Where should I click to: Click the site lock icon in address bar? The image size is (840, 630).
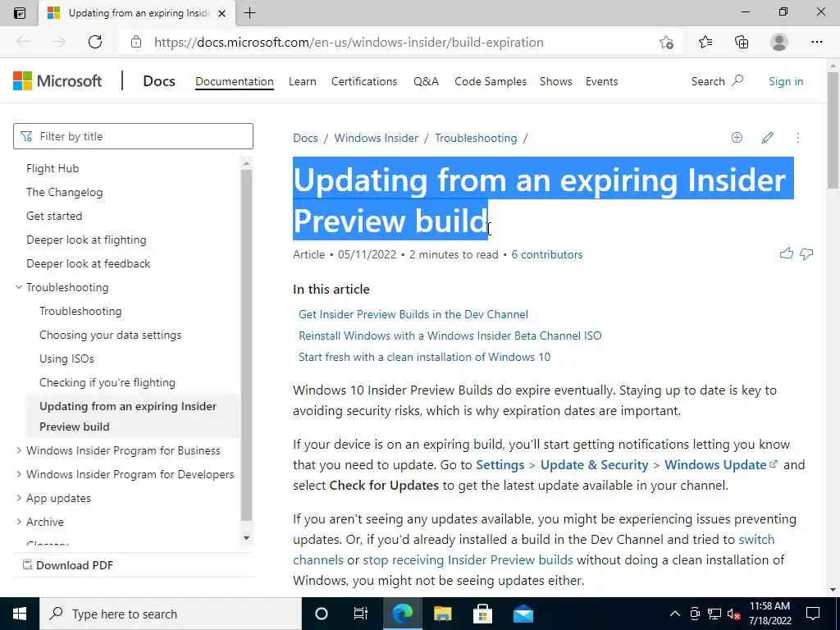point(136,42)
